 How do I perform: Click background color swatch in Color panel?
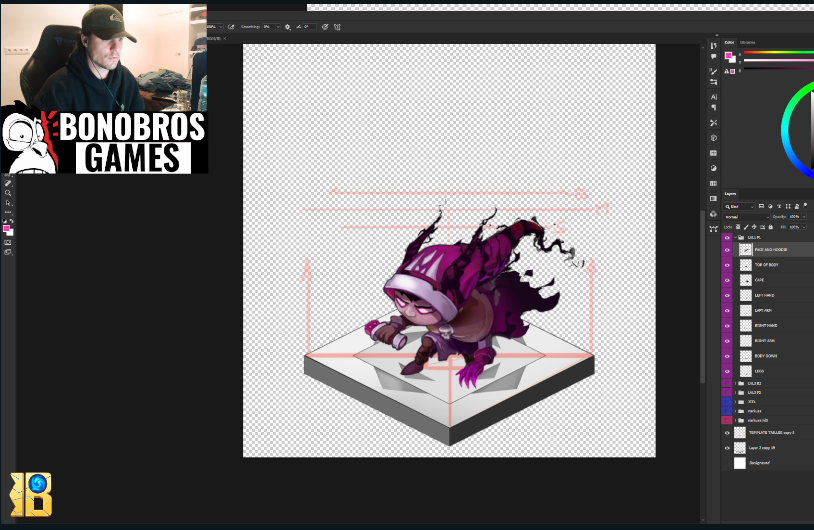click(734, 60)
